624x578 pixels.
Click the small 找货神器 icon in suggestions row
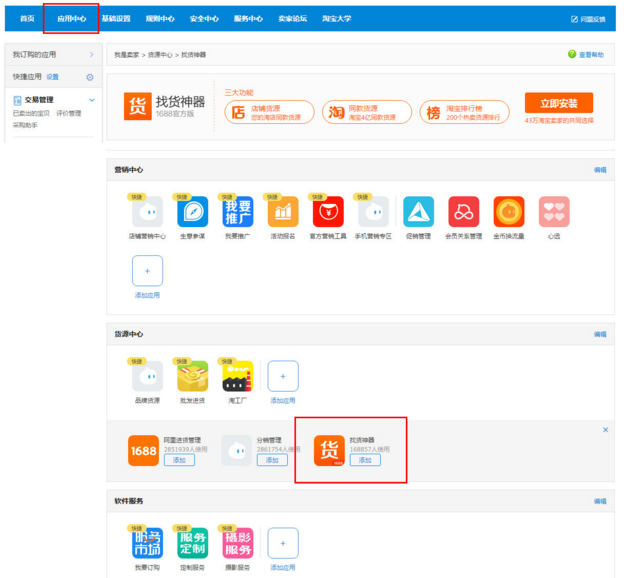329,451
